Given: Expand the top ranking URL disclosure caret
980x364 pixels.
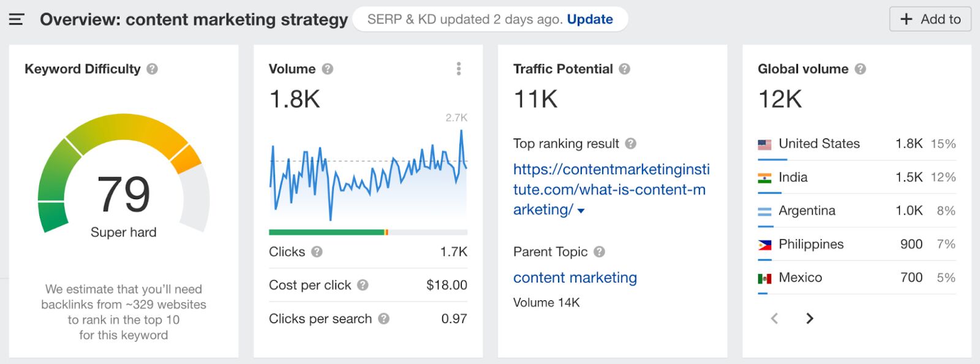Looking at the screenshot, I should [x=581, y=211].
